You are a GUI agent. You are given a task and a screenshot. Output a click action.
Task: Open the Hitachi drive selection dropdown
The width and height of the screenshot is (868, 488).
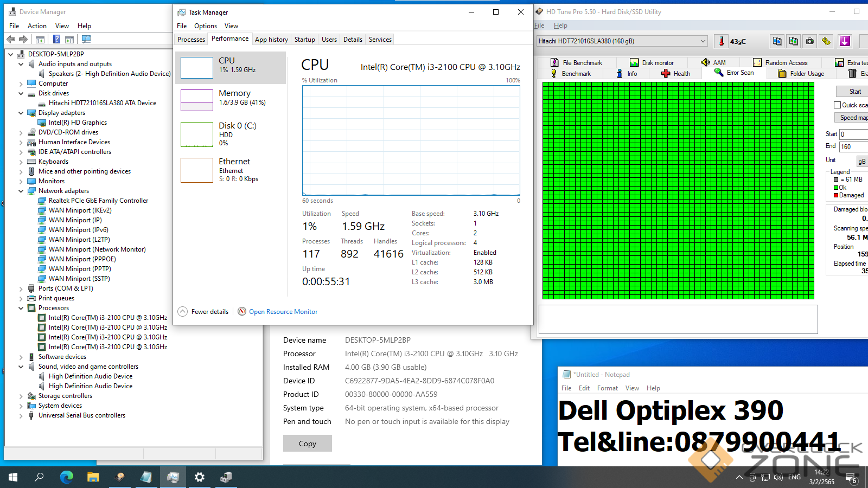coord(622,41)
